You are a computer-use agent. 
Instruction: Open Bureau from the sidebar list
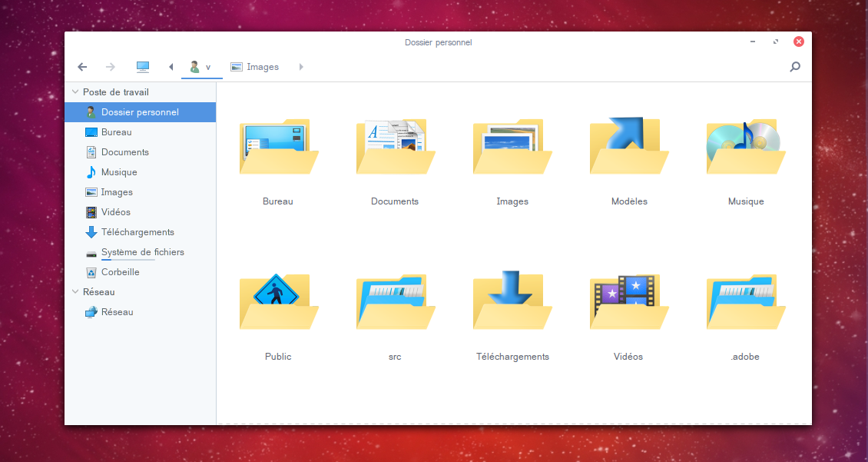140,132
